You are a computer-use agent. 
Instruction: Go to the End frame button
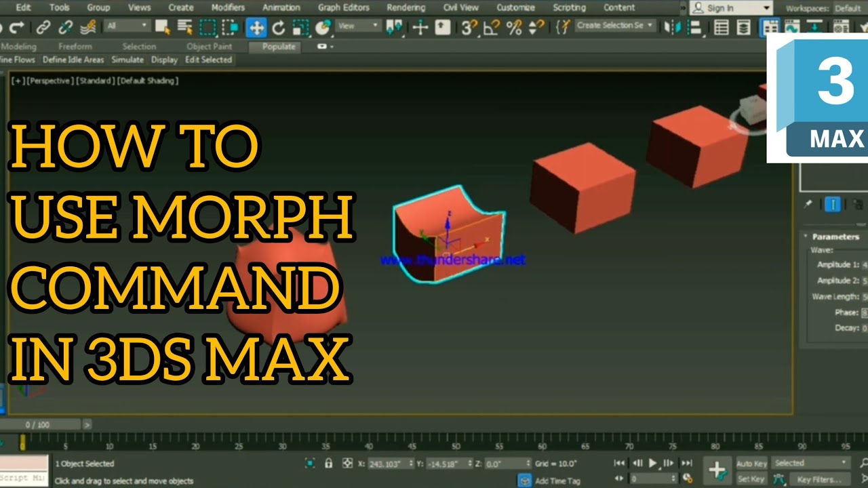686,463
